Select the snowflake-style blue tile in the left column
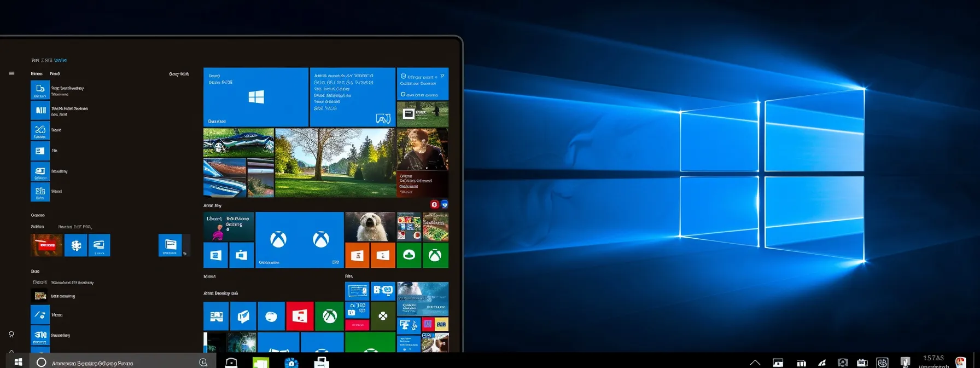This screenshot has width=980, height=368. pos(76,245)
